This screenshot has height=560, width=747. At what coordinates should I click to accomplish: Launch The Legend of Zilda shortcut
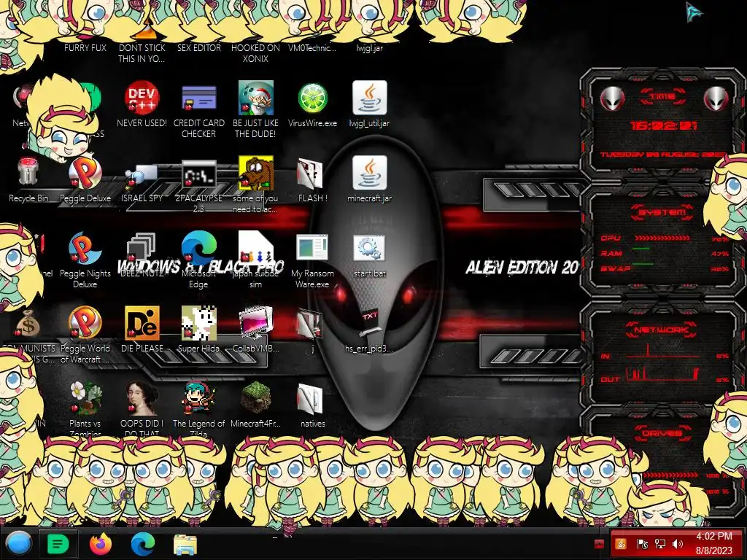click(198, 398)
